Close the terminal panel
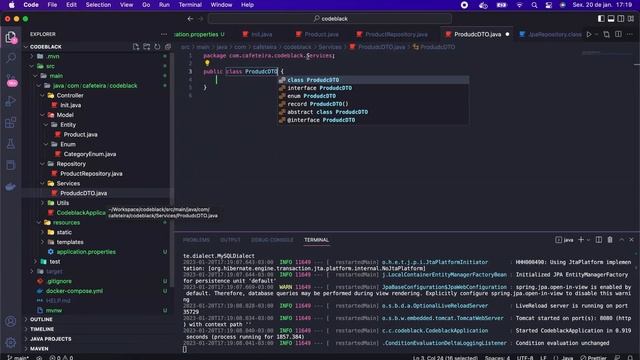Viewport: 640px width, 360px height. [631, 240]
